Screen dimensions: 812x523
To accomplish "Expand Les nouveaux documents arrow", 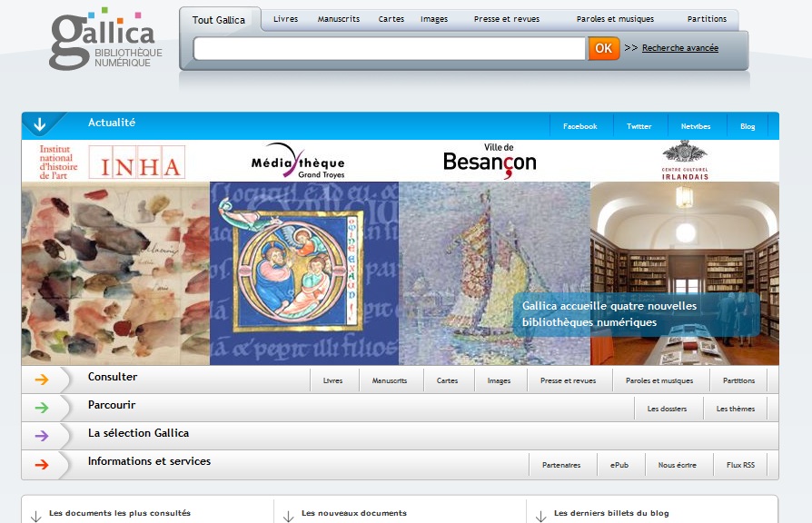I will (289, 517).
